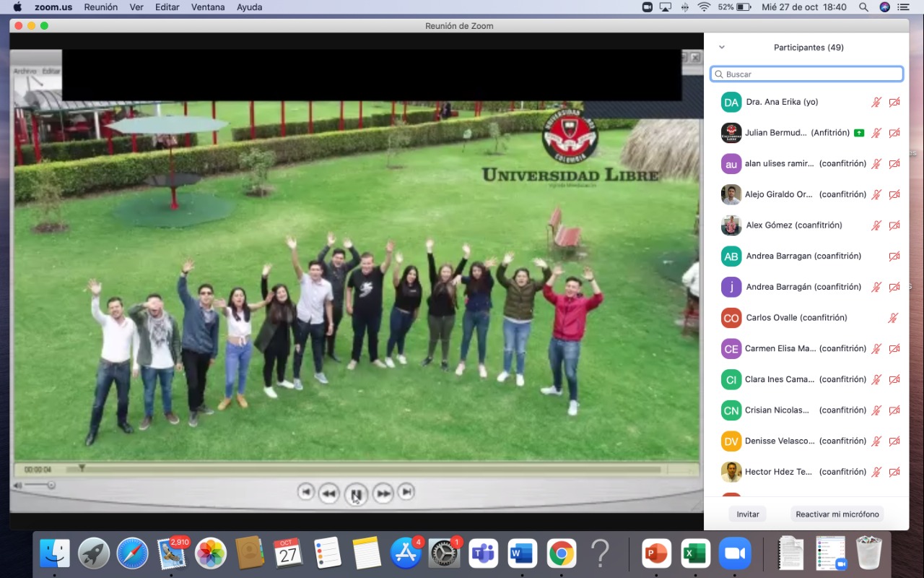
Task: Click Julian Bermud's muted microphone icon
Action: [876, 133]
